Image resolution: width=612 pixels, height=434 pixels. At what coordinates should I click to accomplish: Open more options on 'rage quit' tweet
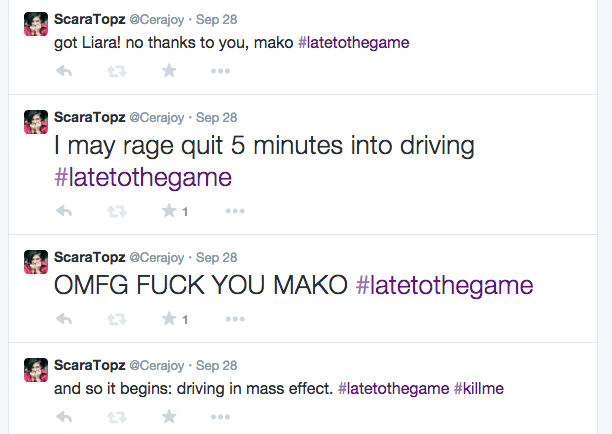pyautogui.click(x=235, y=211)
